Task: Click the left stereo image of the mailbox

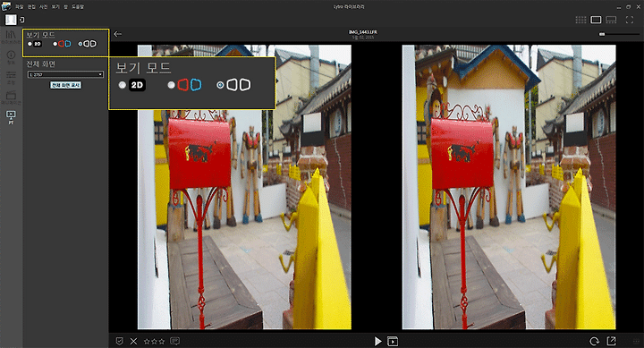Action: click(x=244, y=187)
